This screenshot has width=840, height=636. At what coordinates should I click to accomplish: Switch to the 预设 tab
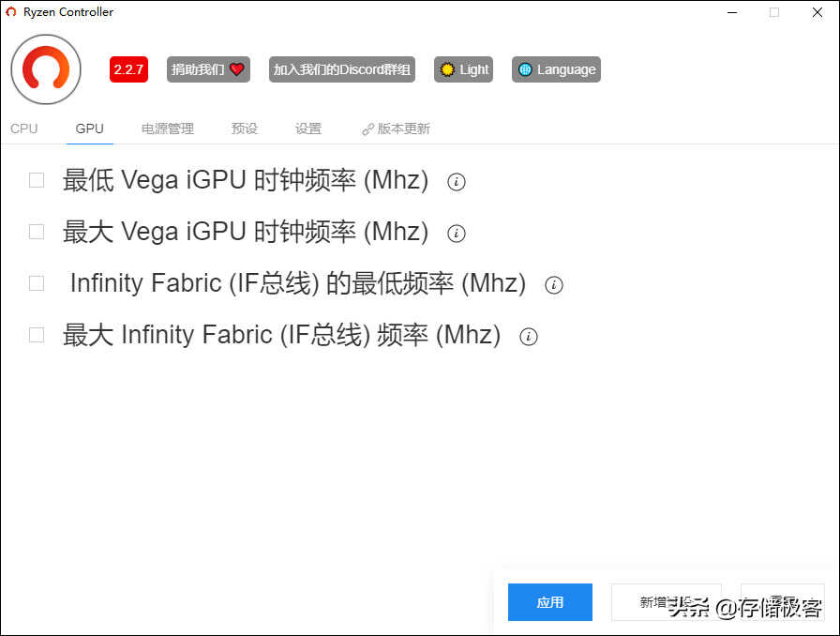click(x=245, y=129)
